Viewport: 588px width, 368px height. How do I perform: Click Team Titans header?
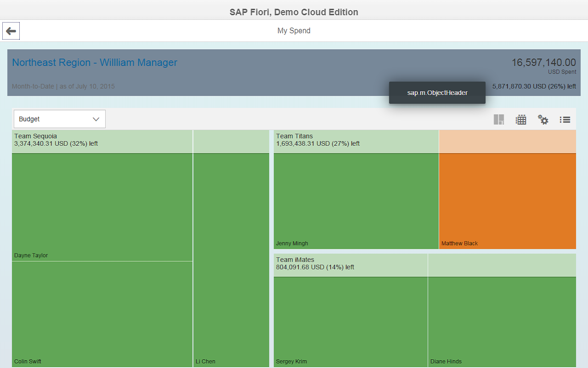click(294, 136)
